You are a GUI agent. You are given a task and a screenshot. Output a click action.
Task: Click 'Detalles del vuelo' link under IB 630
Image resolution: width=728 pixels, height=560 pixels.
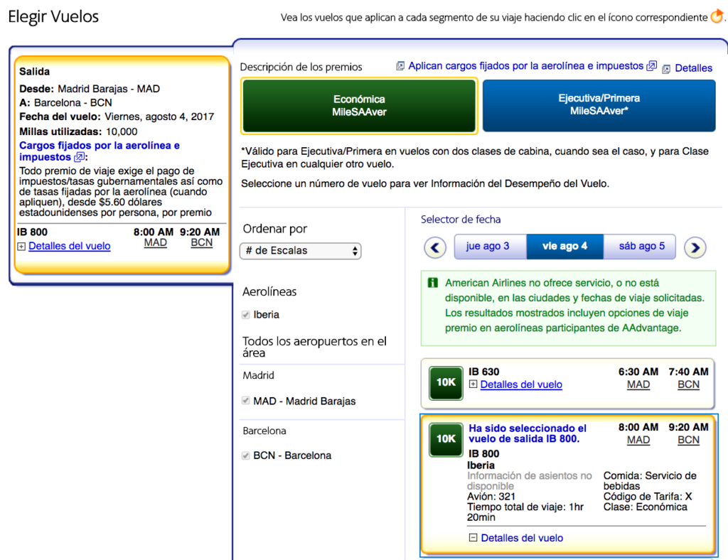521,384
